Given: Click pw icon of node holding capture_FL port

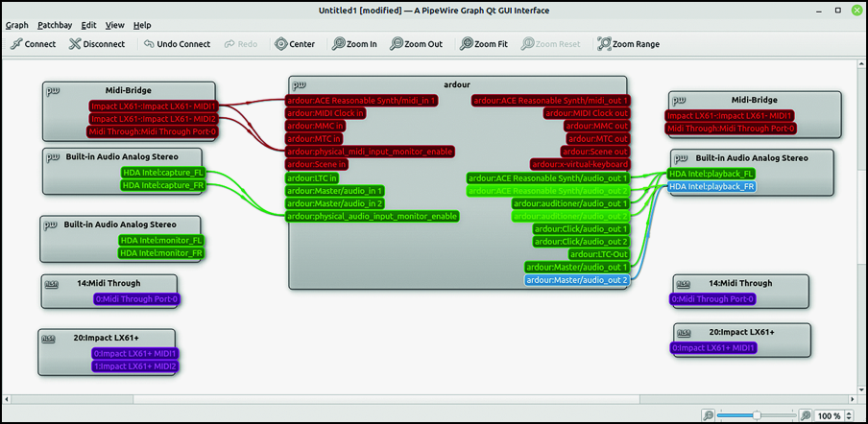Looking at the screenshot, I should tap(53, 157).
